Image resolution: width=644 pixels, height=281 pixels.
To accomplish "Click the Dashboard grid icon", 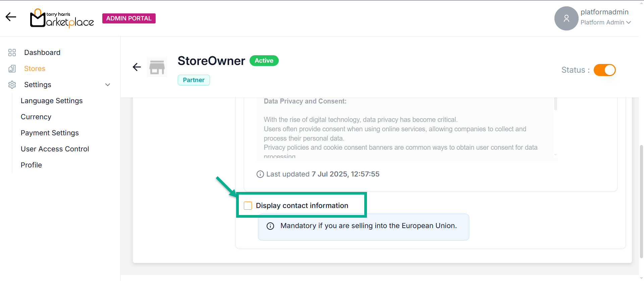I will tap(12, 53).
